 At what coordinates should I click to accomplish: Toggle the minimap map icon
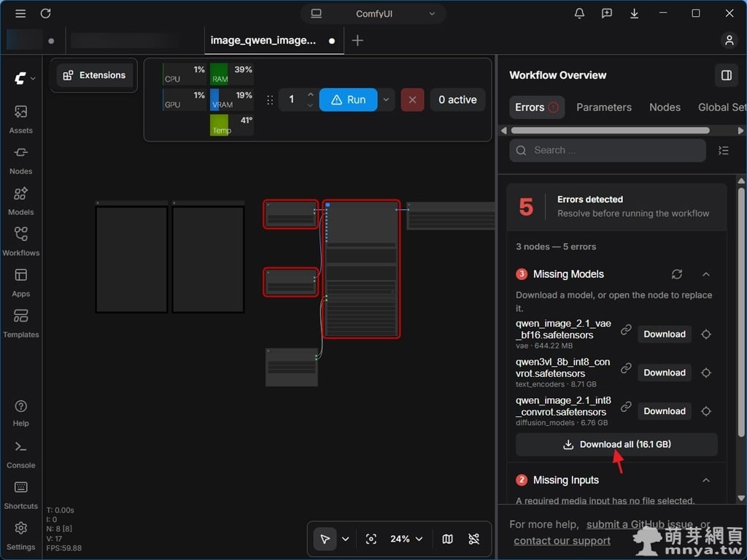point(447,539)
